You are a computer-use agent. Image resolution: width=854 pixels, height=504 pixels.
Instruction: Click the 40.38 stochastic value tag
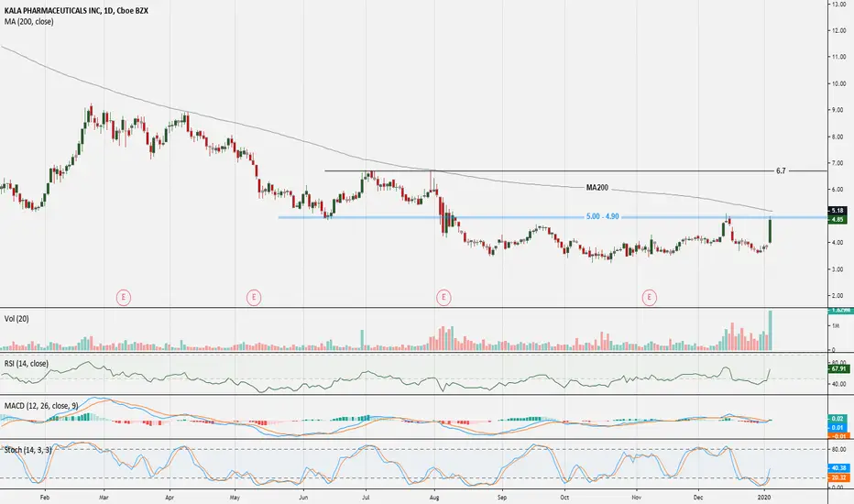(838, 468)
